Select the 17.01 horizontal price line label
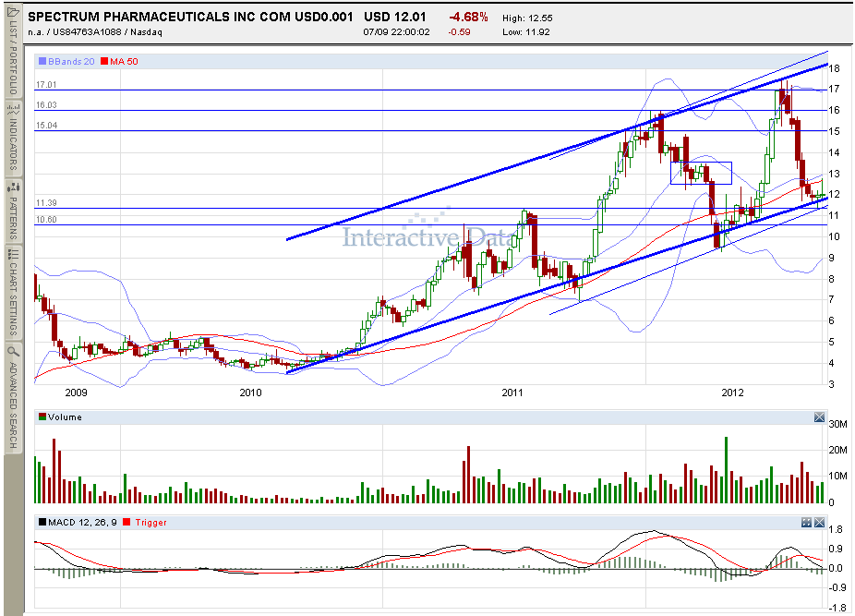 coord(46,85)
